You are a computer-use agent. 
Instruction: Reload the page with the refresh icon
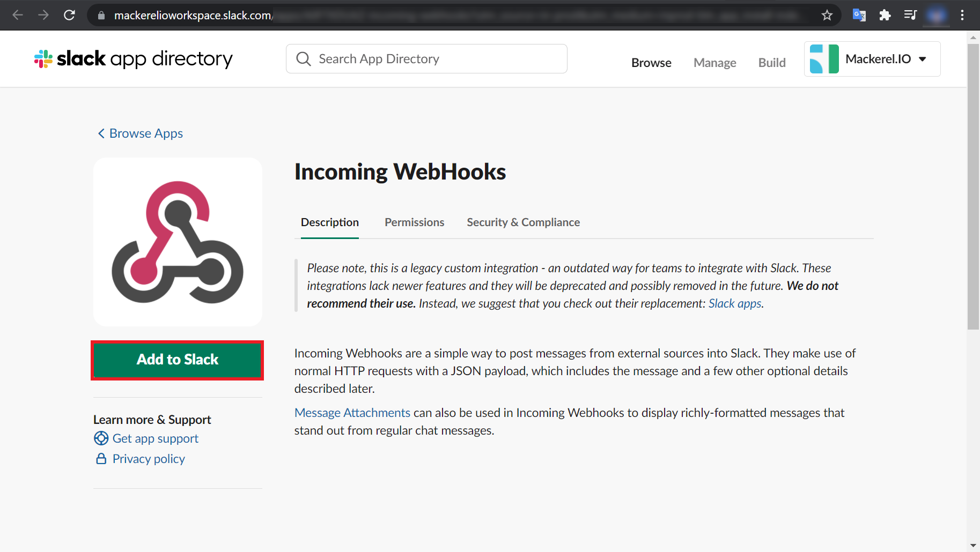click(x=69, y=15)
